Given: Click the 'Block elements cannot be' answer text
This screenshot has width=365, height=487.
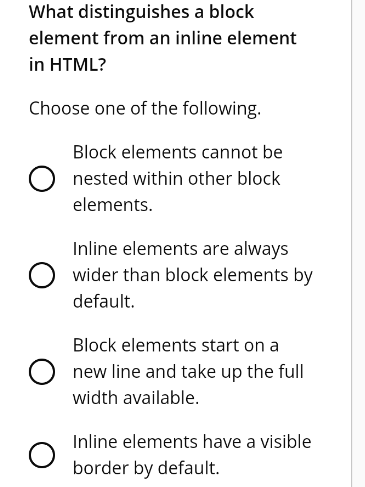Looking at the screenshot, I should point(178,152).
